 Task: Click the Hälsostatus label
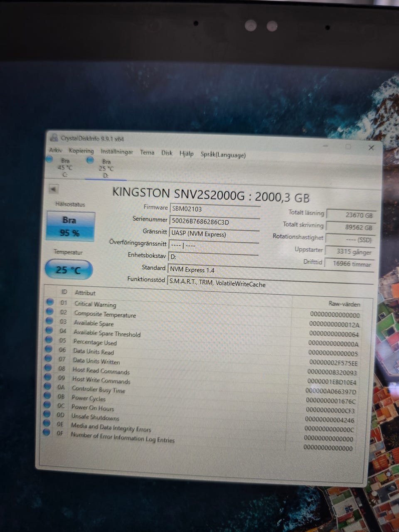click(70, 204)
